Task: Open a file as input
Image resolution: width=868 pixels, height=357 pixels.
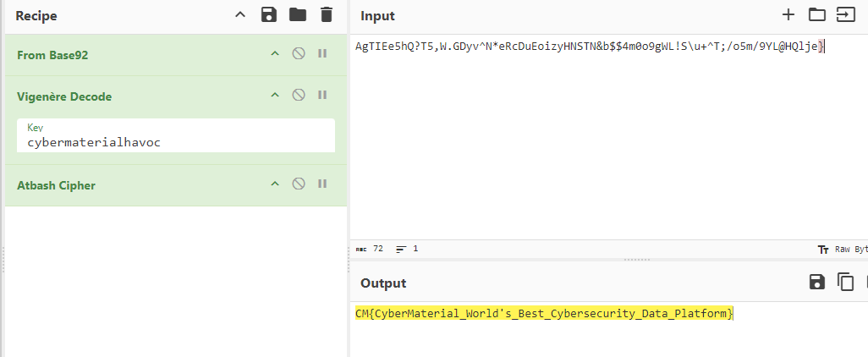Action: [845, 14]
